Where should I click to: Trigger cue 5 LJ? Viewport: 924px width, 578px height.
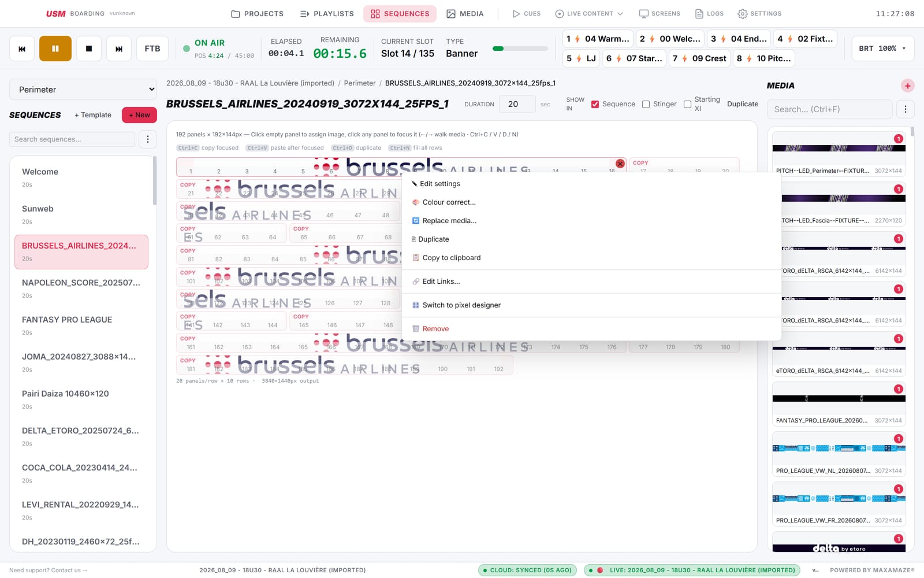tap(581, 58)
